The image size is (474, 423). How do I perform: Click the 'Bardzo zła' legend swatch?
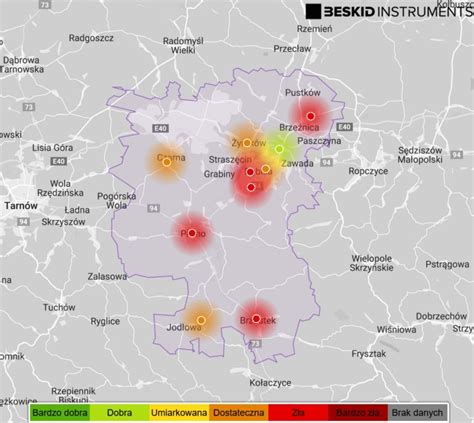pos(358,413)
